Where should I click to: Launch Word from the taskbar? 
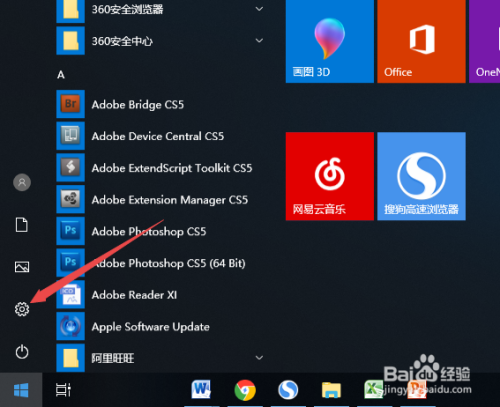click(x=201, y=389)
